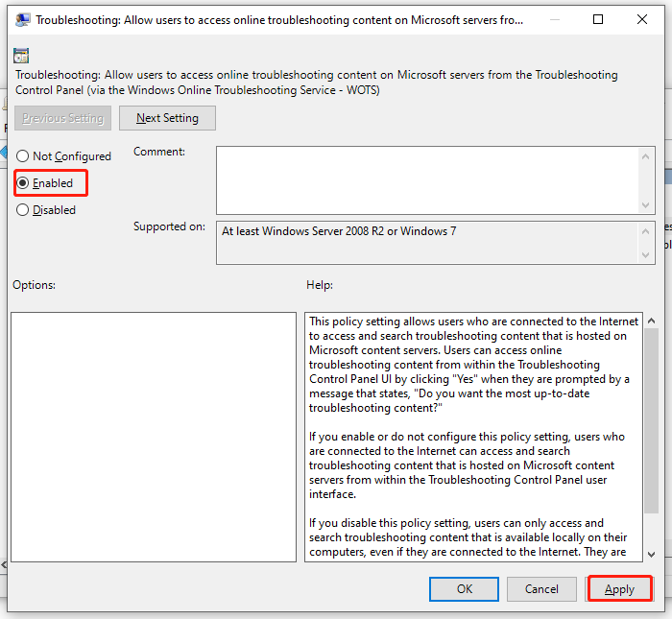Click the "Comment:" label
672x619 pixels.
click(159, 152)
